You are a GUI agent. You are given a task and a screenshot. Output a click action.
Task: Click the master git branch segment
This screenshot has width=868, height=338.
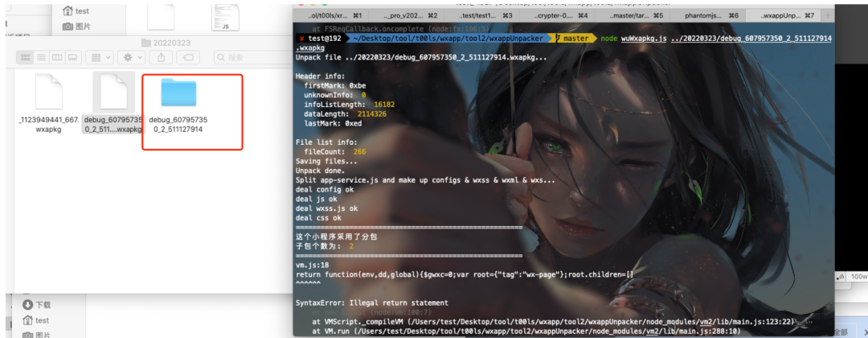571,39
